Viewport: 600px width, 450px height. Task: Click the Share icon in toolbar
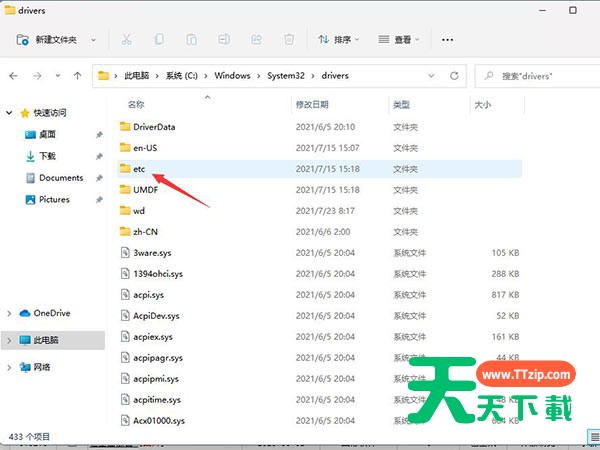[x=256, y=40]
